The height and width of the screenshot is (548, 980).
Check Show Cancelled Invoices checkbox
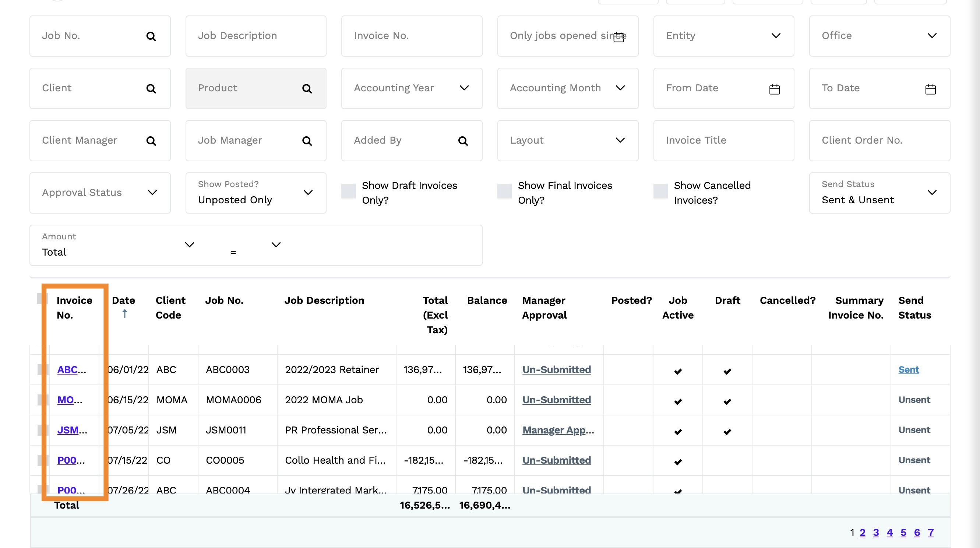(x=660, y=191)
